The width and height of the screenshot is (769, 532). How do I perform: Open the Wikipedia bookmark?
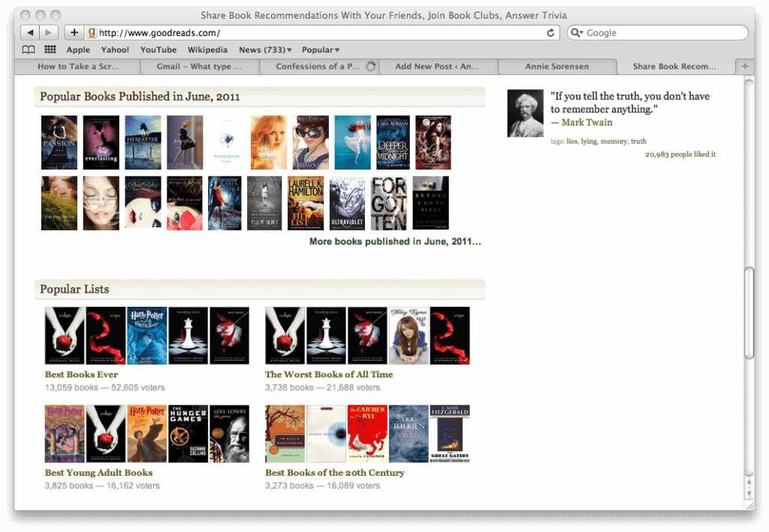[207, 50]
